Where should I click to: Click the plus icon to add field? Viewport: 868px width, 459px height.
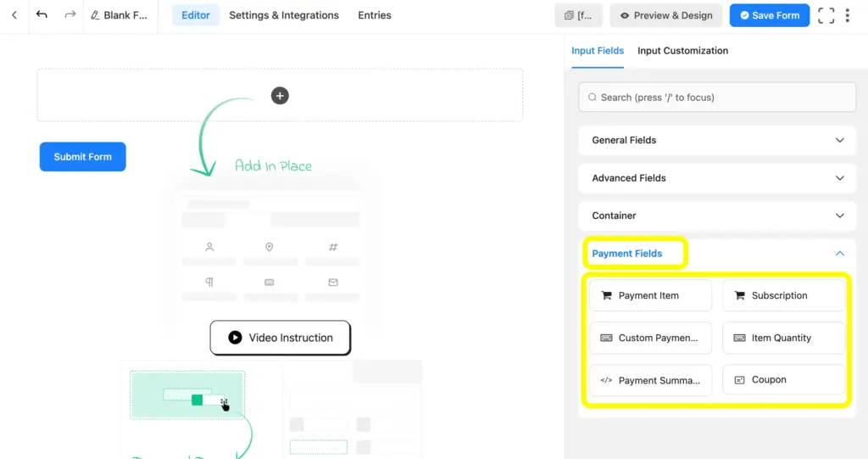280,95
